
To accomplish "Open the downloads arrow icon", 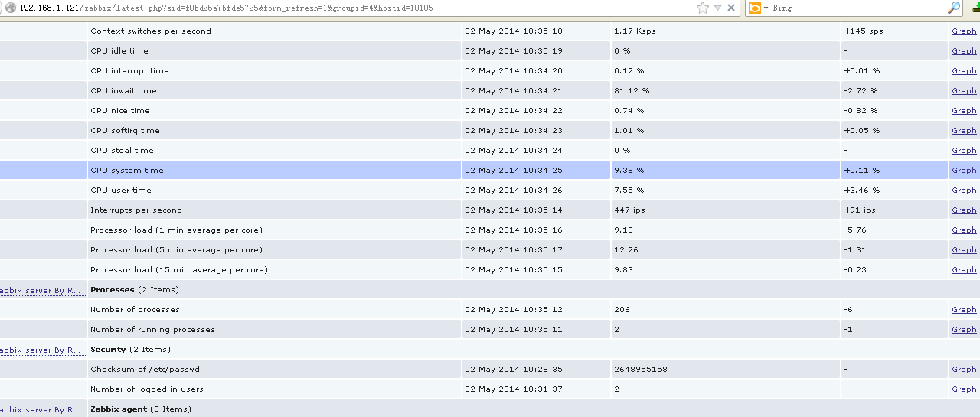I will click(x=975, y=8).
